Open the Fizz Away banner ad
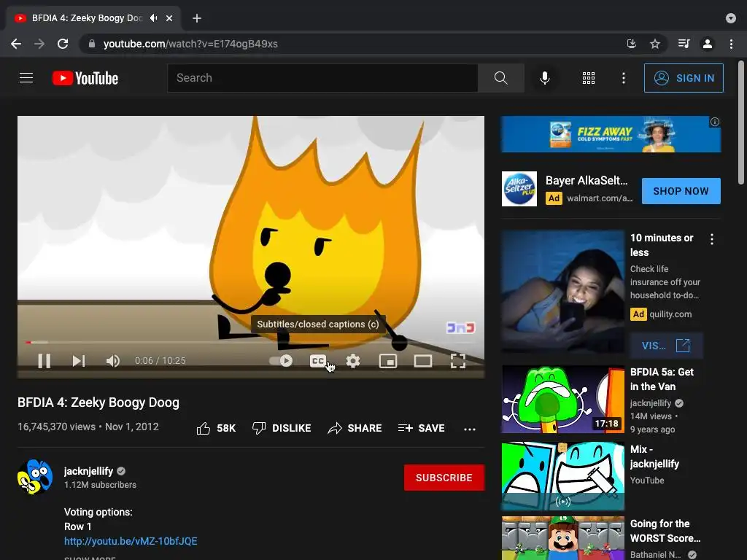The height and width of the screenshot is (560, 747). [611, 134]
